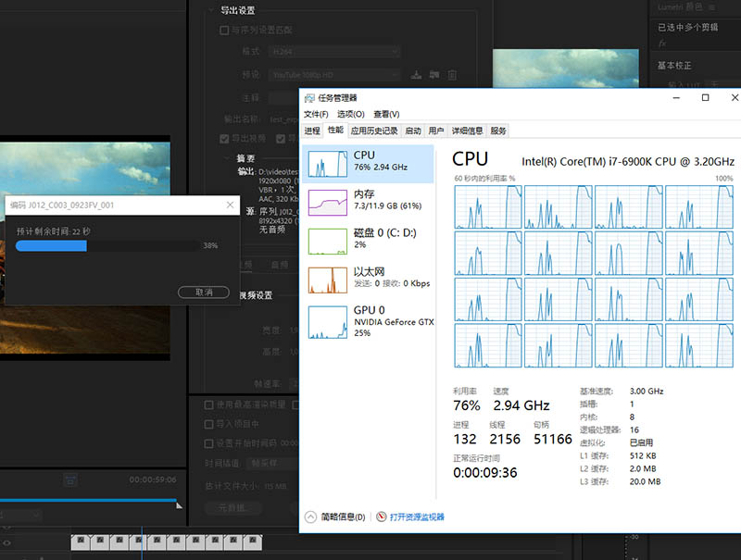Viewport: 741px width, 560px height.
Task: Open the 格式 H.264 format dropdown
Action: [x=334, y=52]
